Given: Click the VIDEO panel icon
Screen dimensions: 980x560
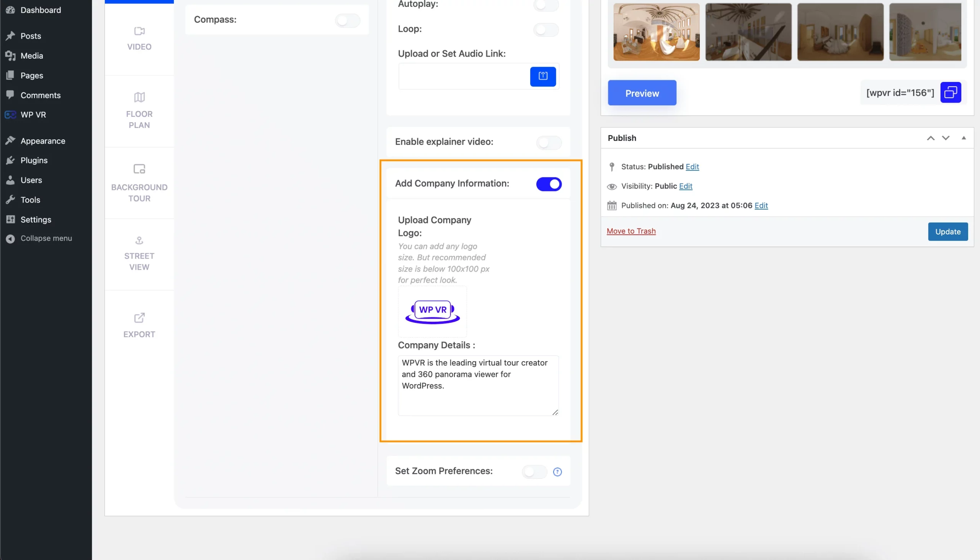Looking at the screenshot, I should 139,31.
